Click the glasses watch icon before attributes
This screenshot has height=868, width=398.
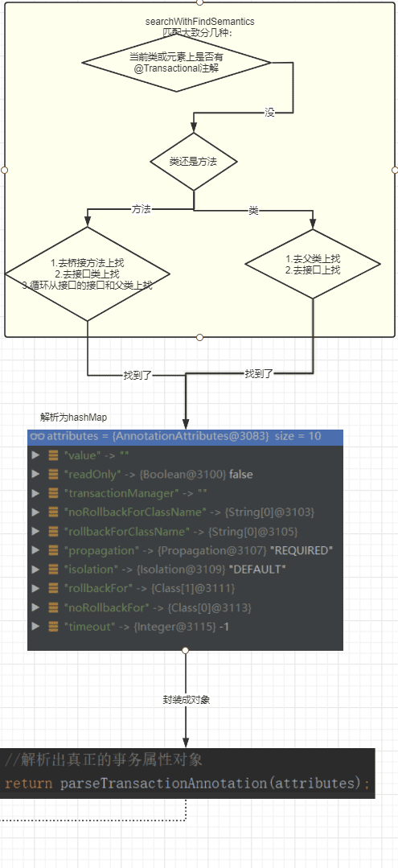37,437
